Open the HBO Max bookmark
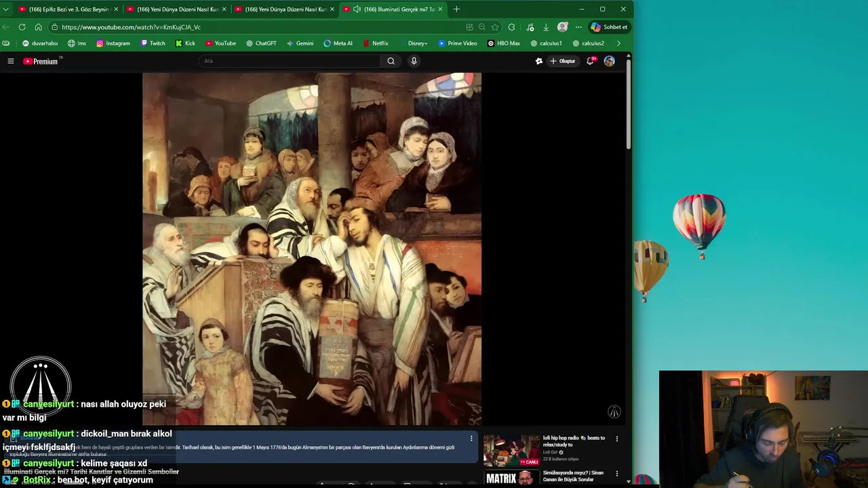 coord(504,43)
